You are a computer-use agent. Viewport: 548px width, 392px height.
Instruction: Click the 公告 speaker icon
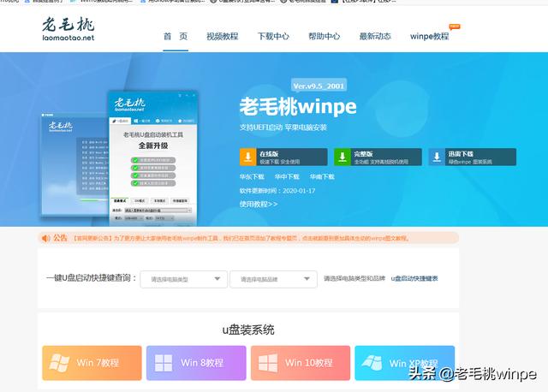click(45, 238)
